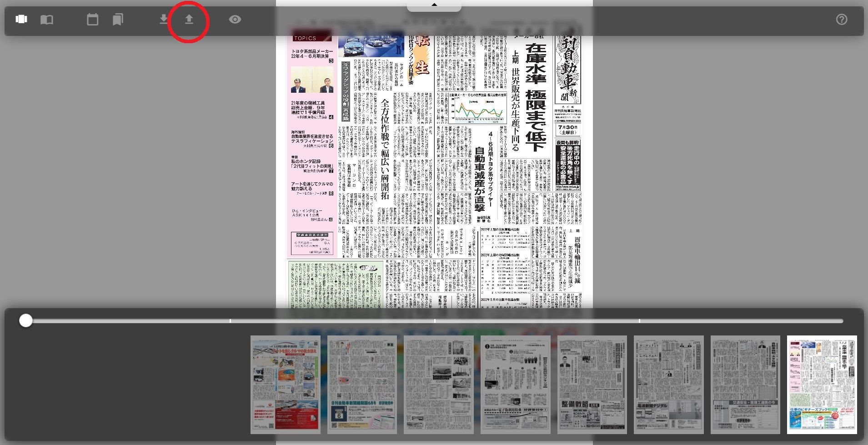Open the calendar date picker icon
This screenshot has width=868, height=445.
[x=92, y=20]
